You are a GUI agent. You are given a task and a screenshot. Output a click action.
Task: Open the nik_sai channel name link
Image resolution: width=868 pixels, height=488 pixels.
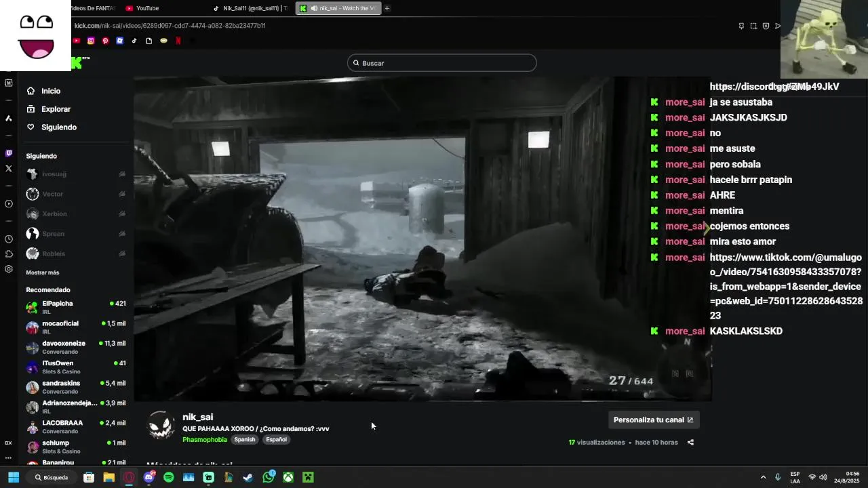pos(198,418)
